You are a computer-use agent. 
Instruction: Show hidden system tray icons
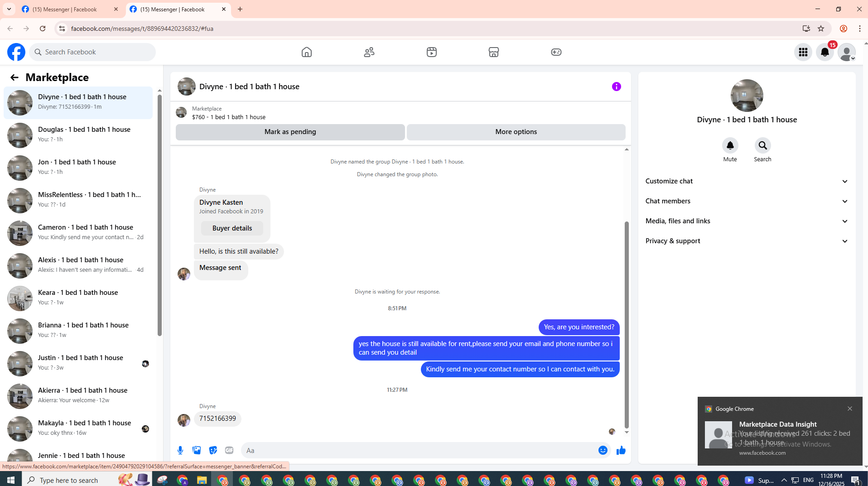[784, 480]
